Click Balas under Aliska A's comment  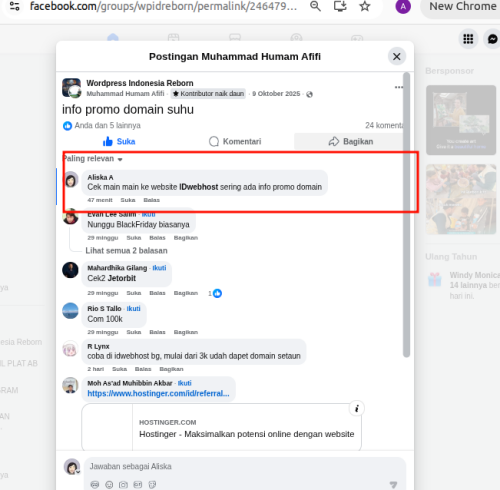[x=151, y=200]
